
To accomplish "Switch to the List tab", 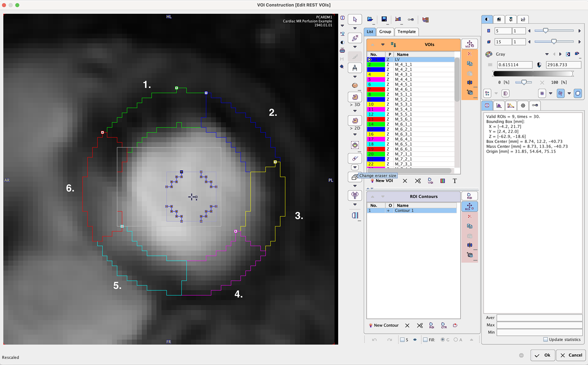I will coord(370,32).
